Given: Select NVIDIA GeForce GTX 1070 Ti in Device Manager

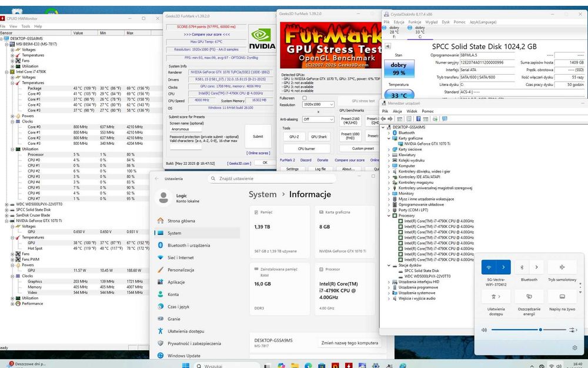Looking at the screenshot, I should [x=427, y=144].
